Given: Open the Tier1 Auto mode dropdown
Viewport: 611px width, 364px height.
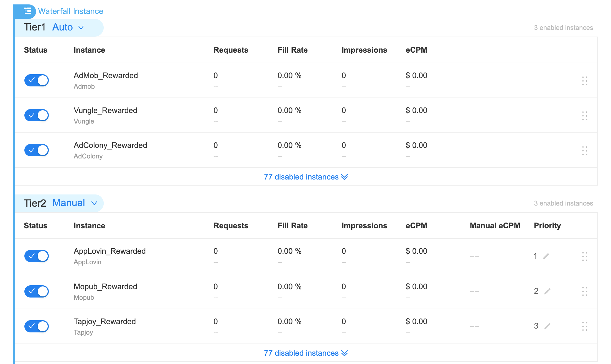Looking at the screenshot, I should coord(68,27).
